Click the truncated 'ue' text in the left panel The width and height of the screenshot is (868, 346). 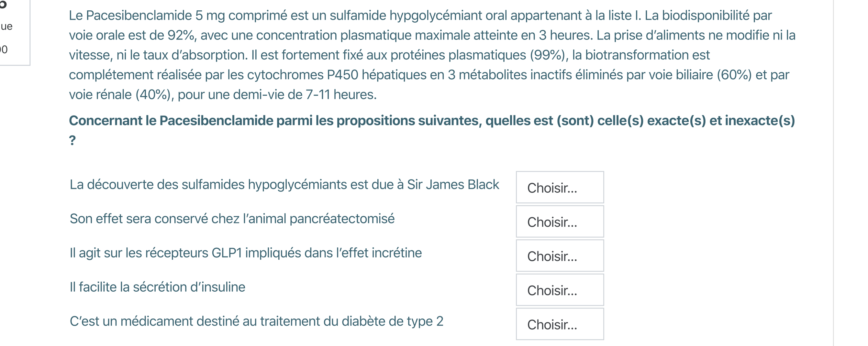click(x=6, y=26)
